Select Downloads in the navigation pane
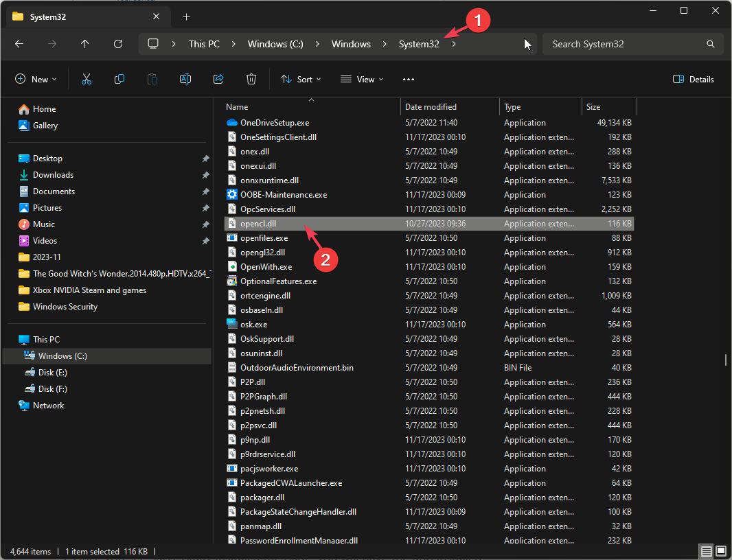 [53, 175]
